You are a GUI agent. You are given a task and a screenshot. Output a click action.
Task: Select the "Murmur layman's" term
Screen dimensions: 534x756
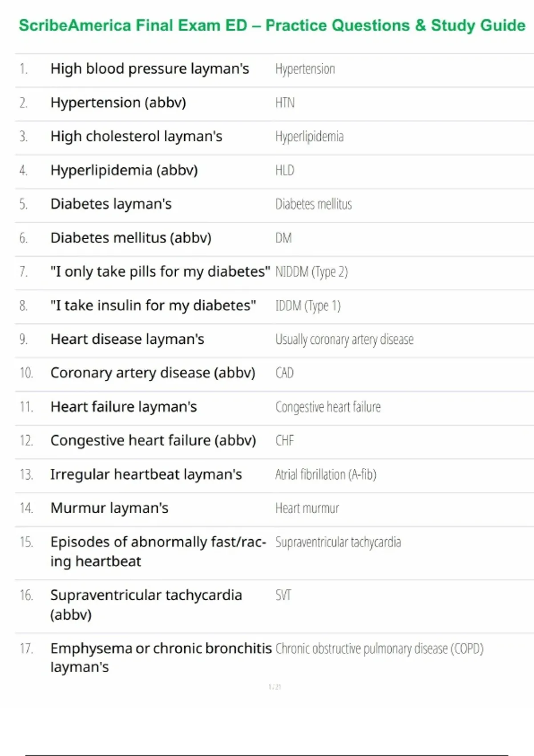coord(109,508)
